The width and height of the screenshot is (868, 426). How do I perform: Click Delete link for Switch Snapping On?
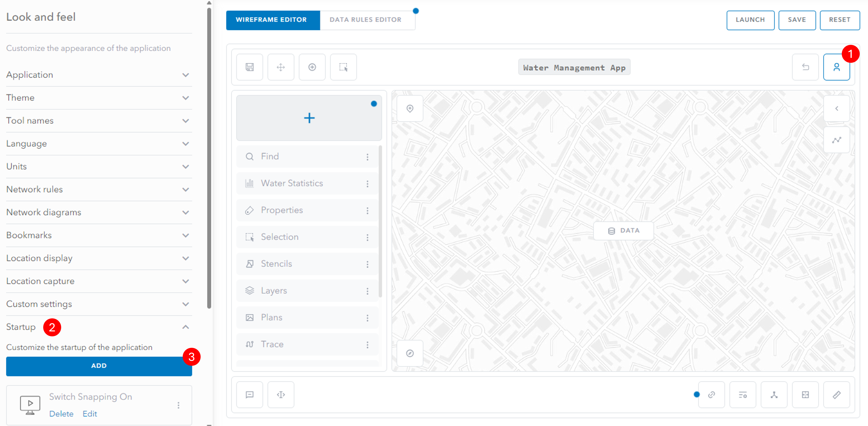pyautogui.click(x=61, y=414)
